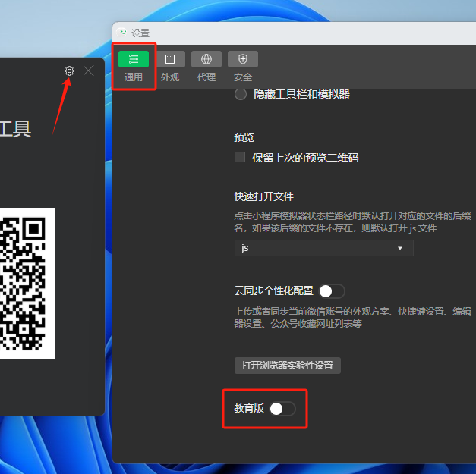Close the login window with X icon

(x=89, y=71)
